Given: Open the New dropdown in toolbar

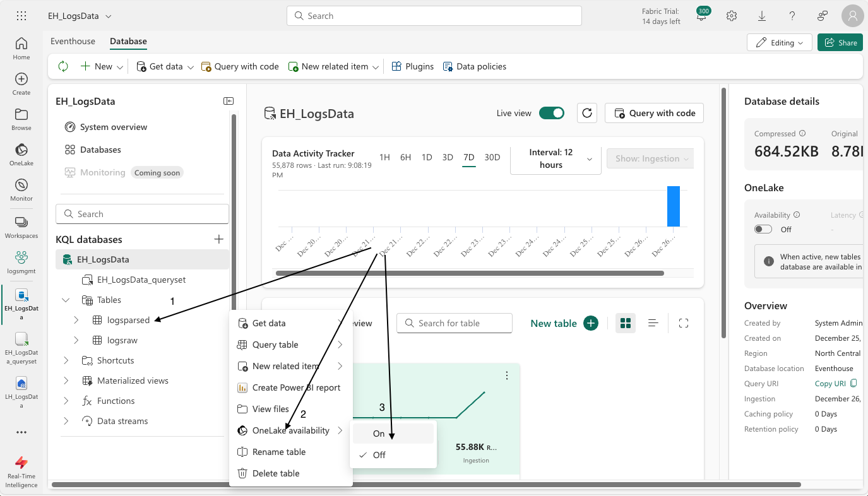Looking at the screenshot, I should coord(102,66).
